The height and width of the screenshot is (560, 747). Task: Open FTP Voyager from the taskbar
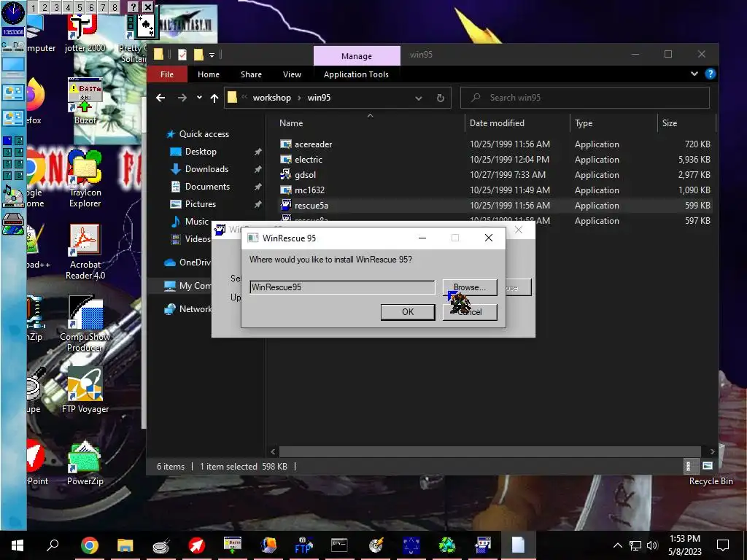point(303,545)
